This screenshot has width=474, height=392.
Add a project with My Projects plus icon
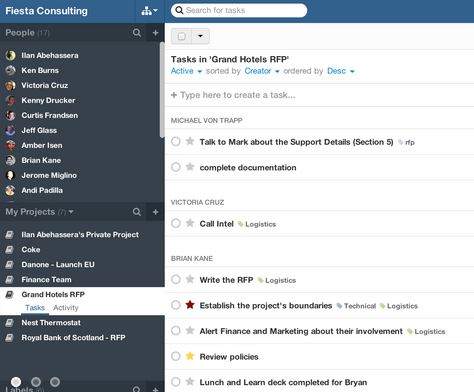tap(155, 212)
